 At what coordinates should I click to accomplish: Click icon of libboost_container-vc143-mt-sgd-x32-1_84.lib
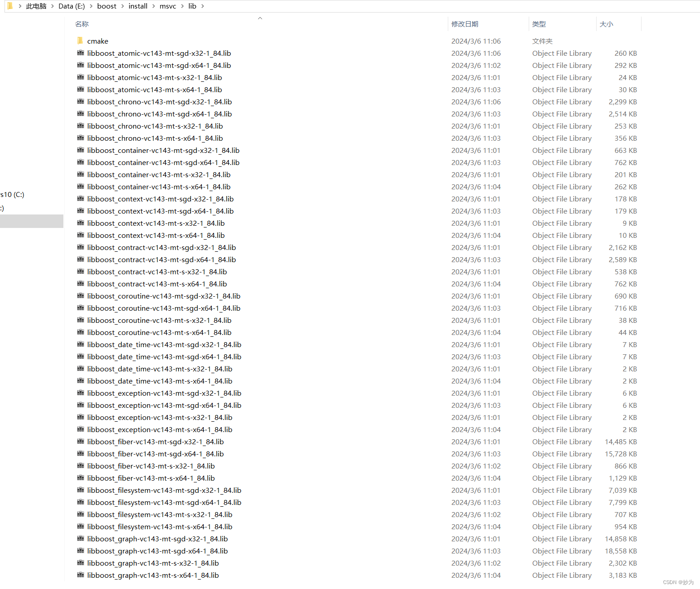pyautogui.click(x=80, y=150)
